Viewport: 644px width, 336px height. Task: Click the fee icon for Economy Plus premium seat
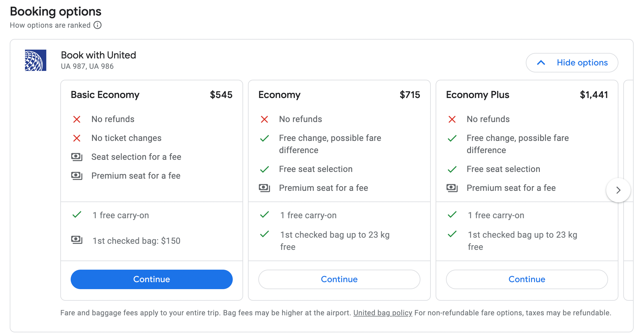pos(452,188)
